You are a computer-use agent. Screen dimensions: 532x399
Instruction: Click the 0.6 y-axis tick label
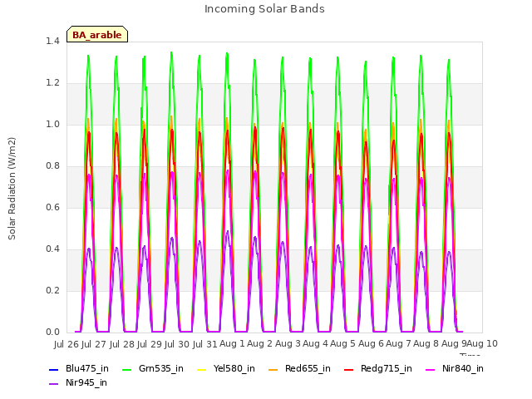point(52,207)
